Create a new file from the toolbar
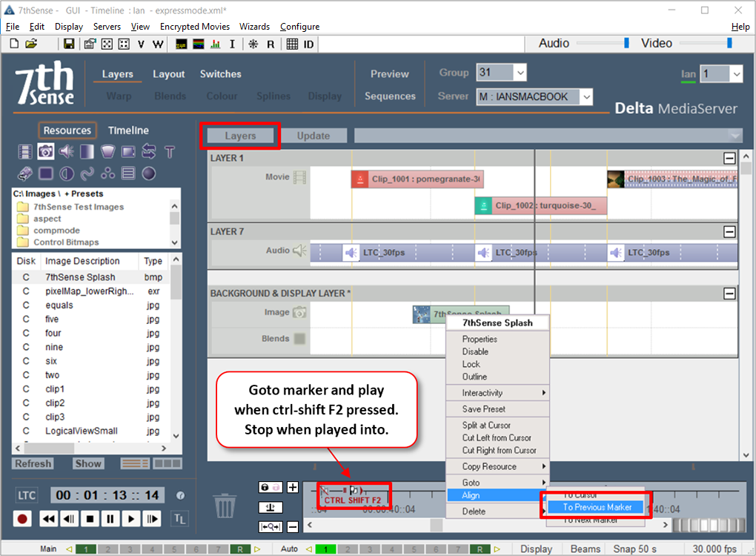Image resolution: width=756 pixels, height=556 pixels. (15, 44)
